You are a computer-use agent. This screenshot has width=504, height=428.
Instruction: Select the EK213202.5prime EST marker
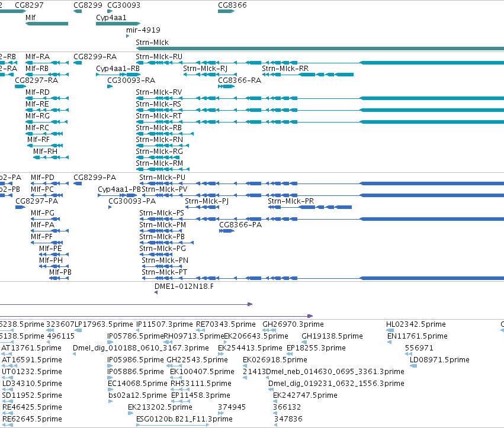(130, 413)
